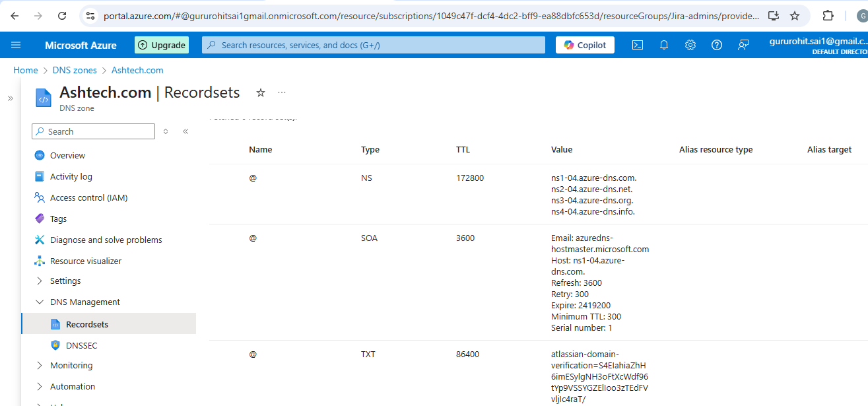Click the TTL value 172800
This screenshot has height=406, width=868.
(470, 178)
